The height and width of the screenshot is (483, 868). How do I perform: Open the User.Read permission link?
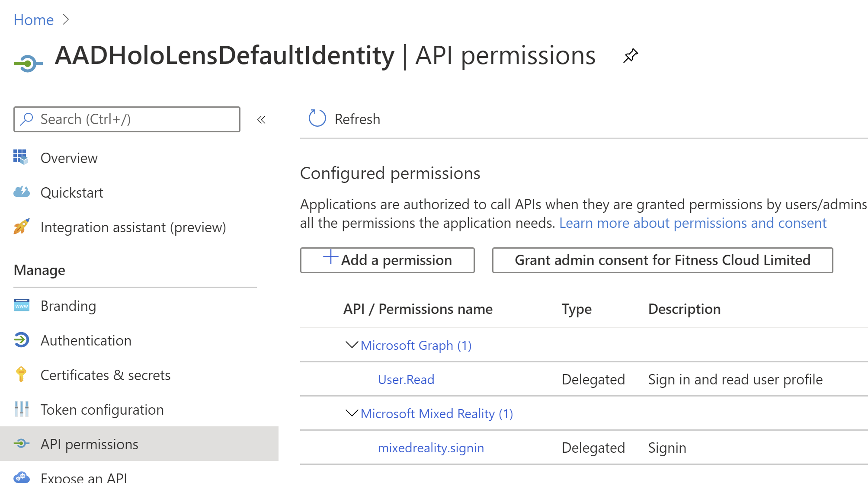[x=406, y=379]
